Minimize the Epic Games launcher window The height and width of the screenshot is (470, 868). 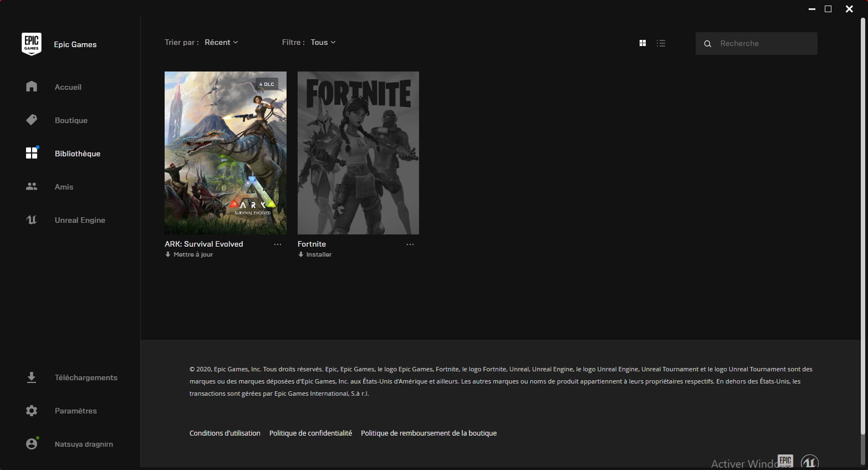click(x=812, y=9)
